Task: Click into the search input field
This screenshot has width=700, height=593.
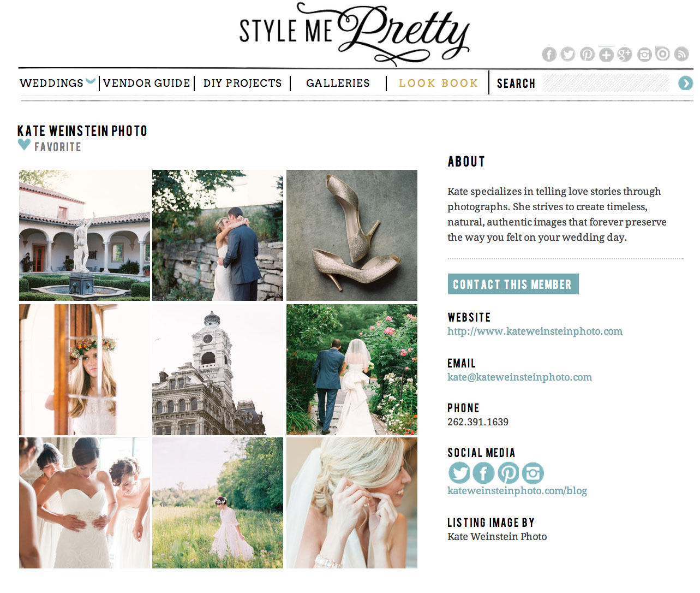Action: (x=606, y=83)
